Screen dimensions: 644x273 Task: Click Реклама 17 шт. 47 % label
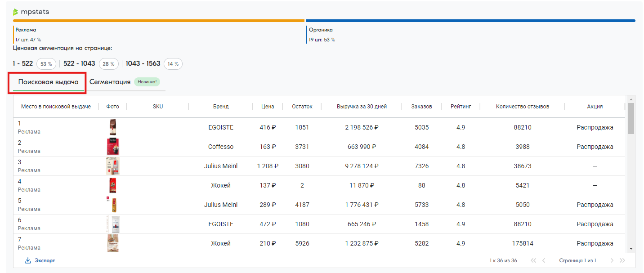pyautogui.click(x=28, y=35)
